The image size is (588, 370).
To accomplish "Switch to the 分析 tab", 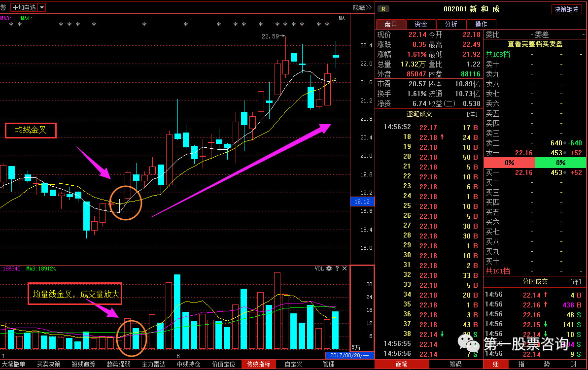I will pos(451,24).
